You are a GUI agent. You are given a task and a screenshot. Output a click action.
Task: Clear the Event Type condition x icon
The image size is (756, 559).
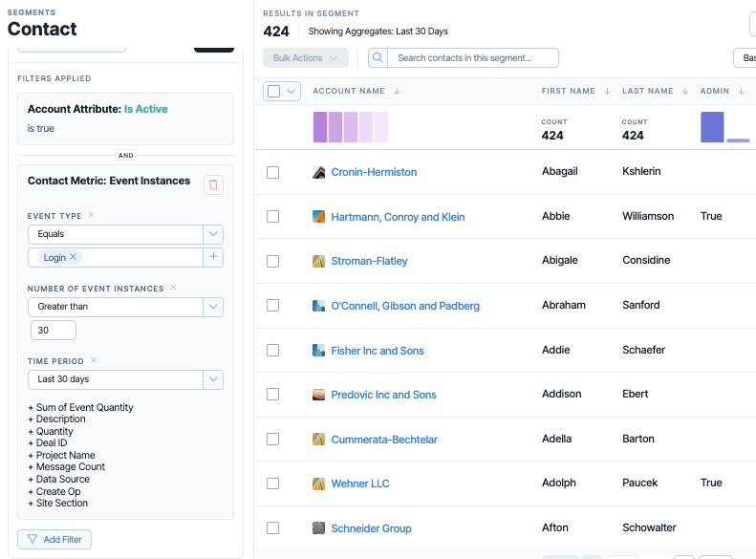point(91,215)
